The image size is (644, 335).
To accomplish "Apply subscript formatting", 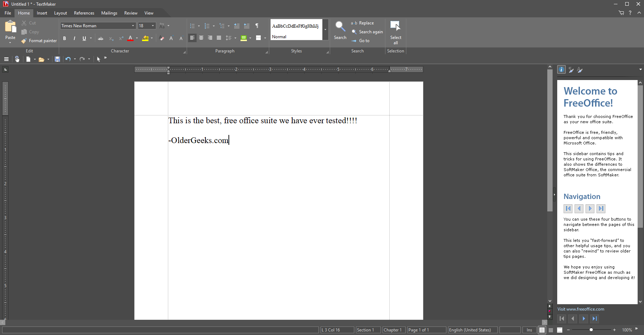I will tap(111, 38).
